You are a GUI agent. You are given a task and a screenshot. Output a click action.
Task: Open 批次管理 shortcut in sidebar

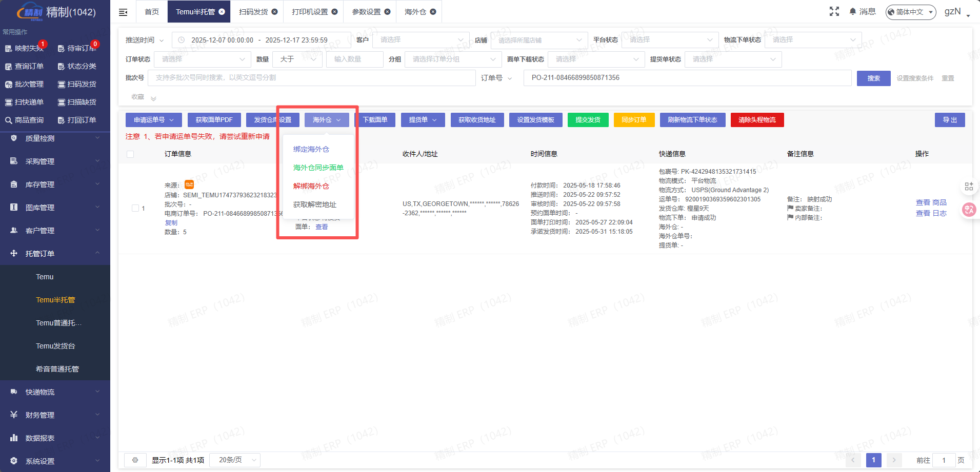[25, 84]
